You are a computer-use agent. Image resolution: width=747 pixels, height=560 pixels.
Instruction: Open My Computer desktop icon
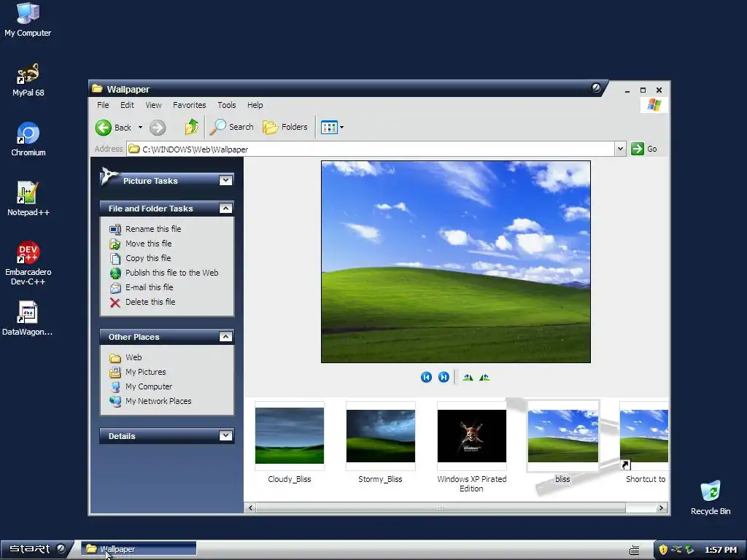28,20
